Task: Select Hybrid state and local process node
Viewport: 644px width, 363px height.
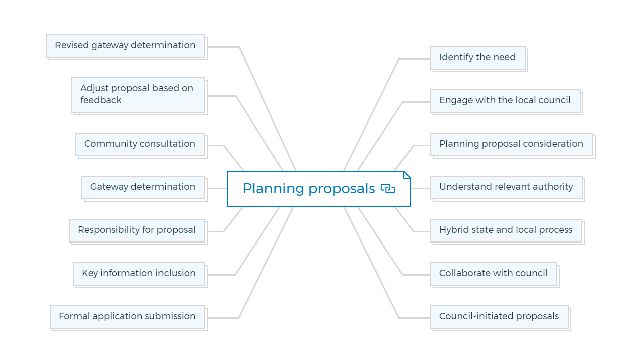Action: click(506, 230)
